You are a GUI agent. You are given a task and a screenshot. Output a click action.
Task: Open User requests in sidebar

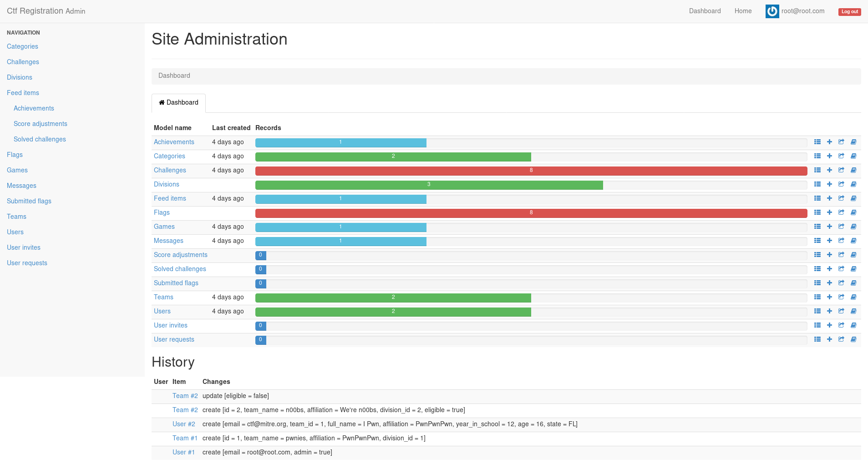27,263
